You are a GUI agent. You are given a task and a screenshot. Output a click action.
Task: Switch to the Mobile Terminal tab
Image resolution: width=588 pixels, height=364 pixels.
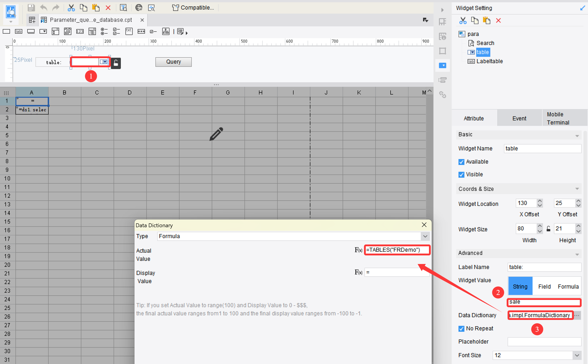tap(558, 118)
